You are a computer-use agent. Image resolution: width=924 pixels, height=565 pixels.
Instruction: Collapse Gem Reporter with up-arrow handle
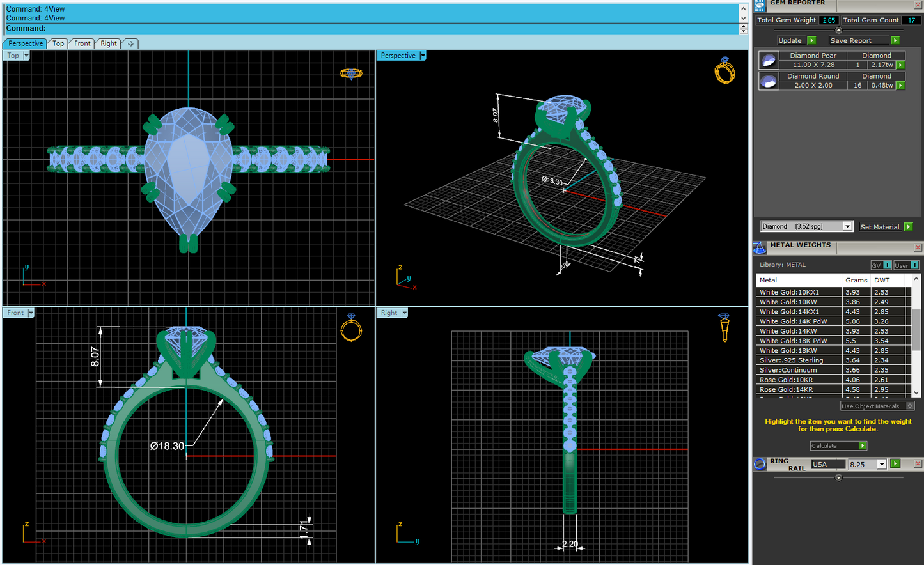click(x=838, y=30)
